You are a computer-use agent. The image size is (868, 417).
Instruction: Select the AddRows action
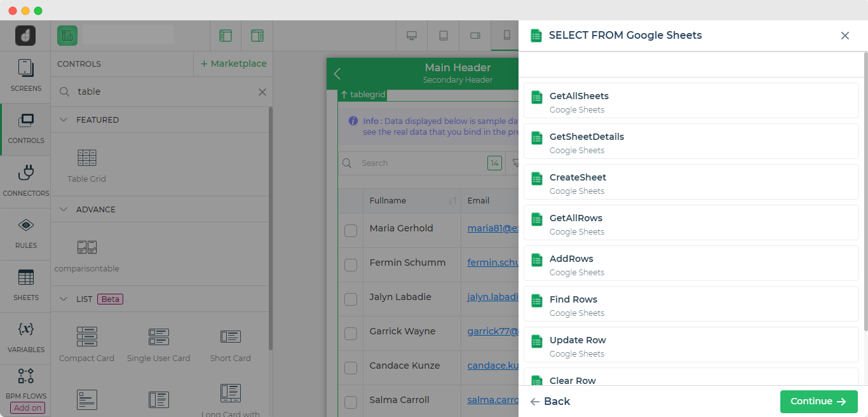click(691, 263)
